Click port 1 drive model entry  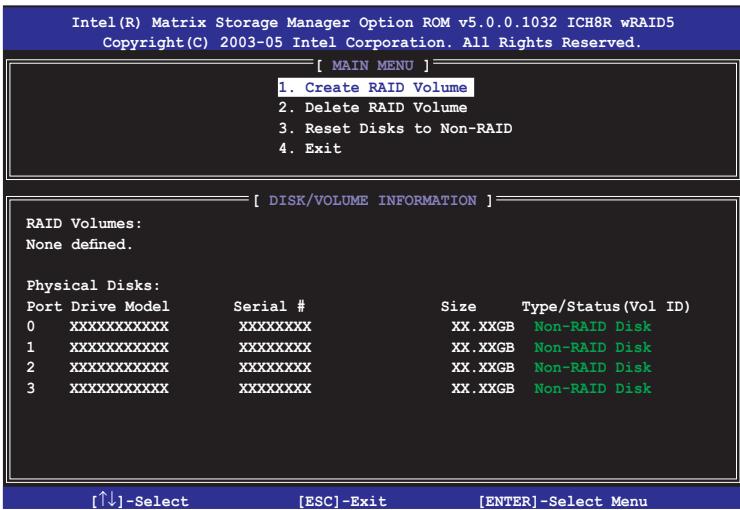119,347
